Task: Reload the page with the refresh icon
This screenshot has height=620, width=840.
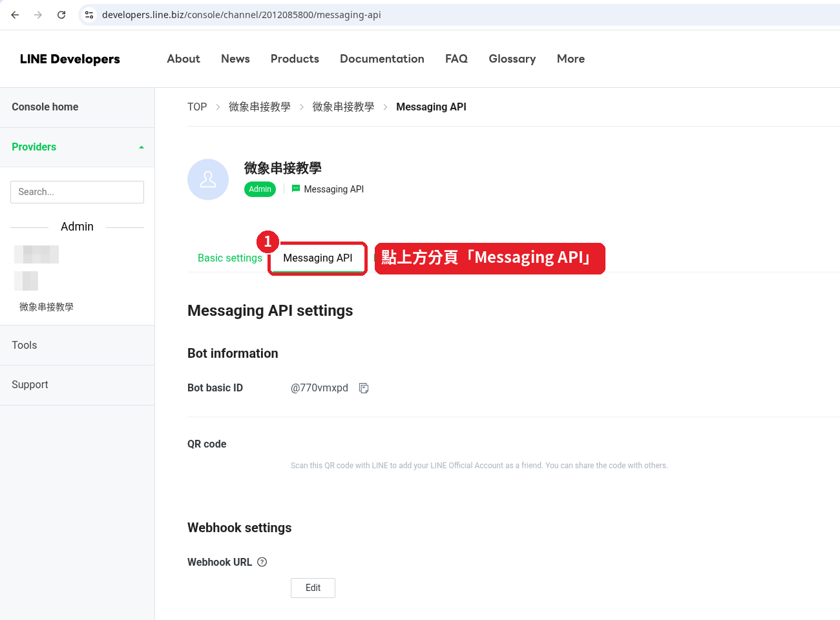Action: (61, 15)
